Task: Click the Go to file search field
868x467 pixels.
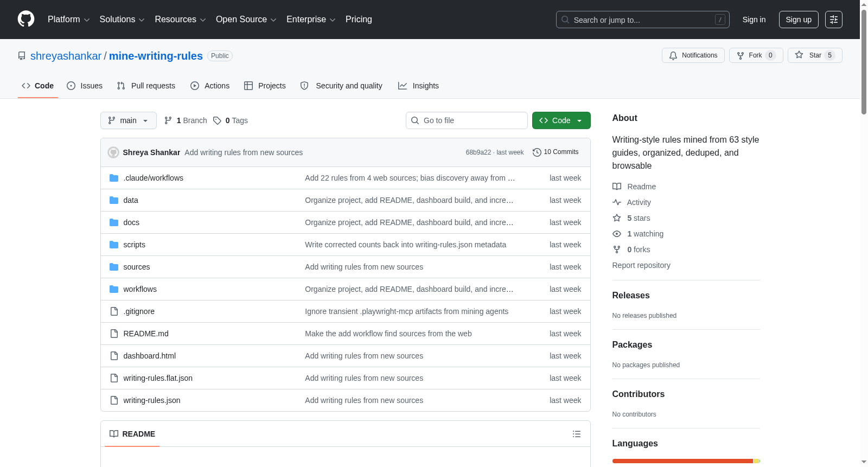Action: (x=467, y=120)
